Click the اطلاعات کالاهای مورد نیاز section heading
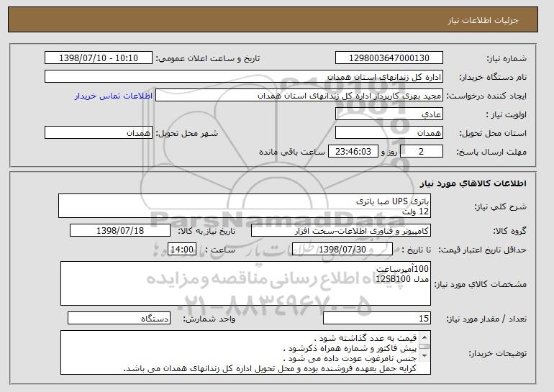The width and height of the screenshot is (554, 392). coord(473,183)
